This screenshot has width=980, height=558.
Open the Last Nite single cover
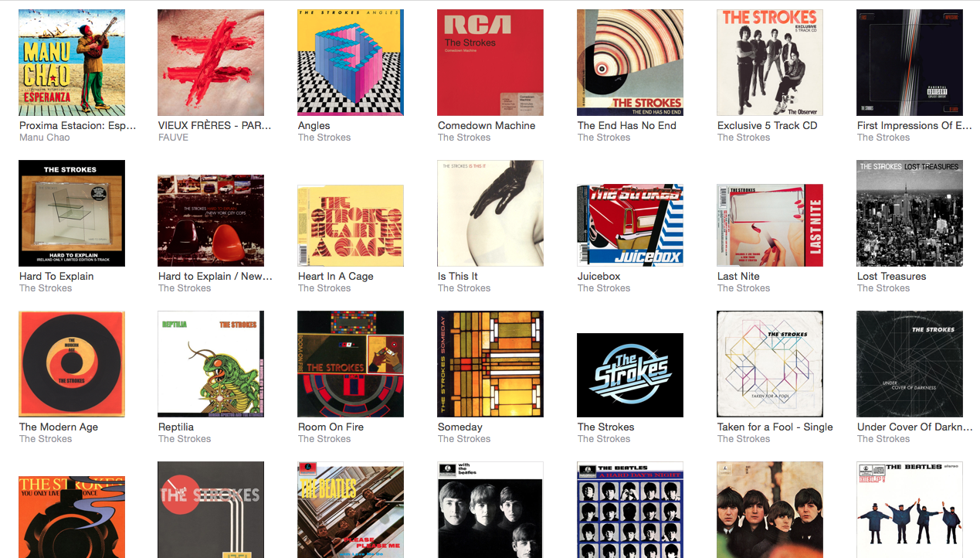coord(770,225)
